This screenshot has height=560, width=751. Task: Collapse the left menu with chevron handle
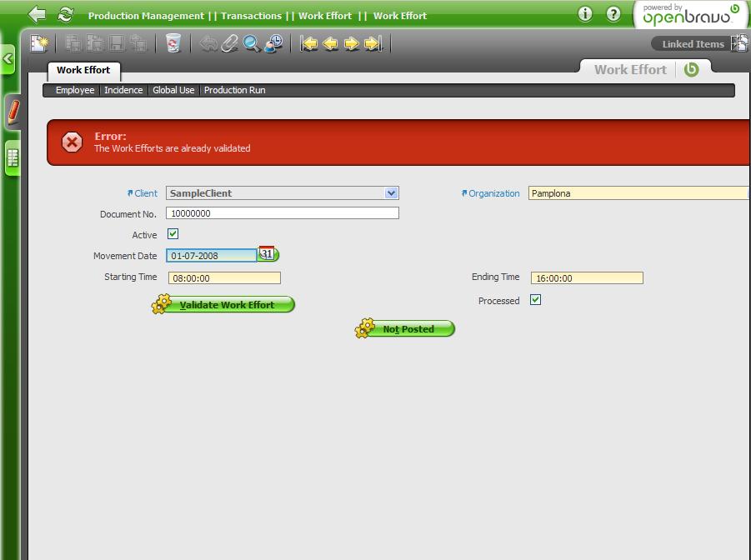pyautogui.click(x=8, y=59)
